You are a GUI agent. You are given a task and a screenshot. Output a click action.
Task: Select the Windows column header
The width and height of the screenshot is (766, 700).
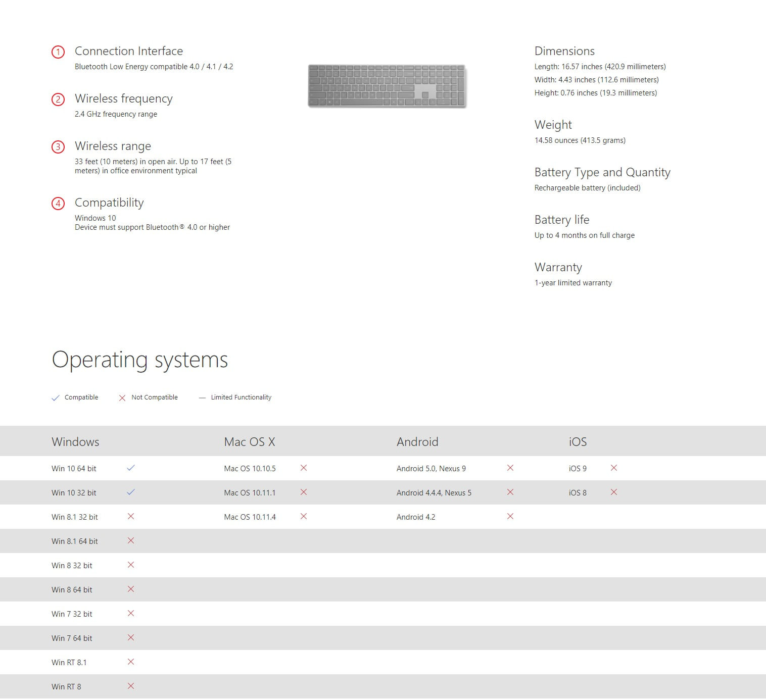tap(75, 442)
